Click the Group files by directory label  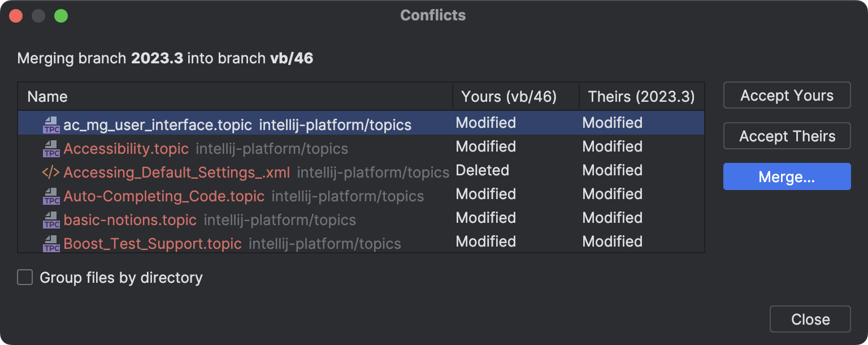121,277
